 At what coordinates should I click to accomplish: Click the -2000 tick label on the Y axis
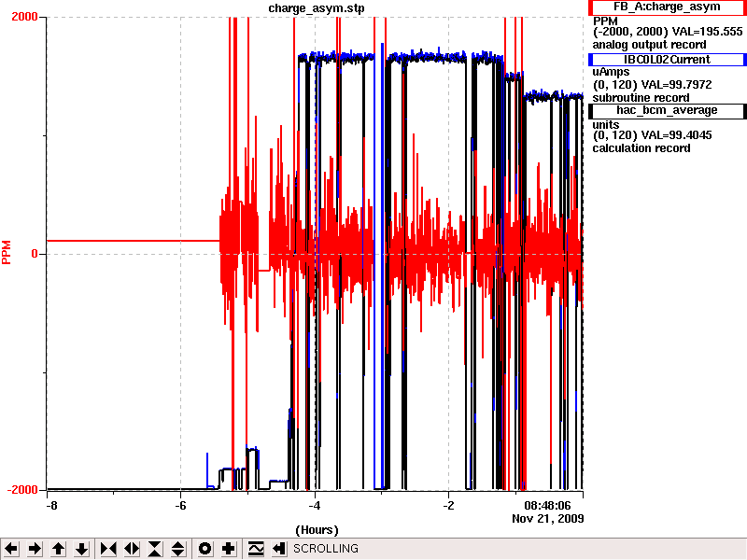(22, 491)
